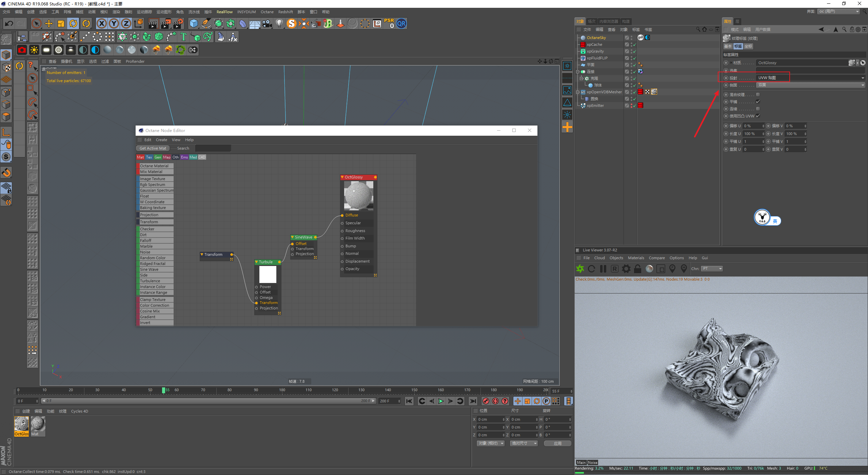Click Get Active Mat button
The height and width of the screenshot is (475, 868).
pyautogui.click(x=153, y=148)
